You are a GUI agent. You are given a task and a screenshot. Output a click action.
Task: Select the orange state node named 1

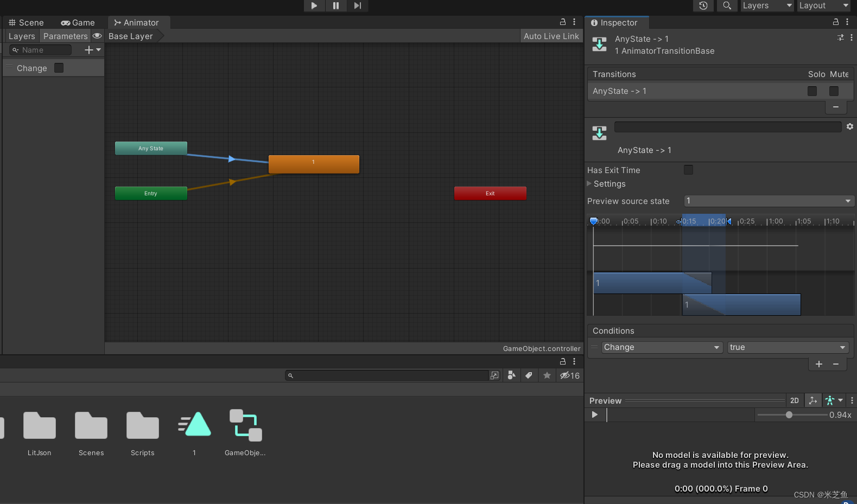314,164
